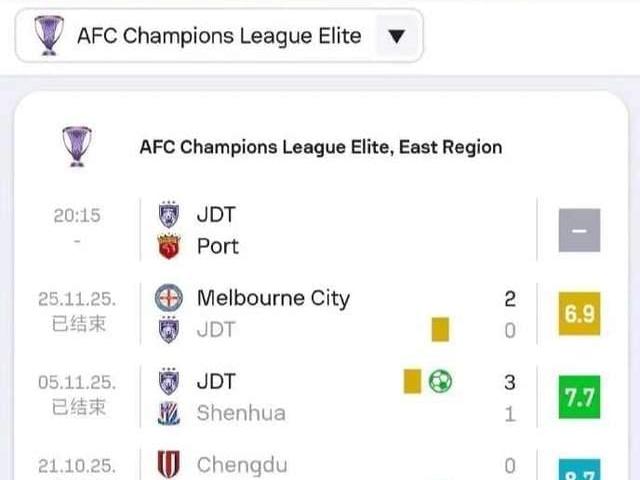Click the trophy icon beside East Region header
The image size is (640, 480).
point(76,146)
